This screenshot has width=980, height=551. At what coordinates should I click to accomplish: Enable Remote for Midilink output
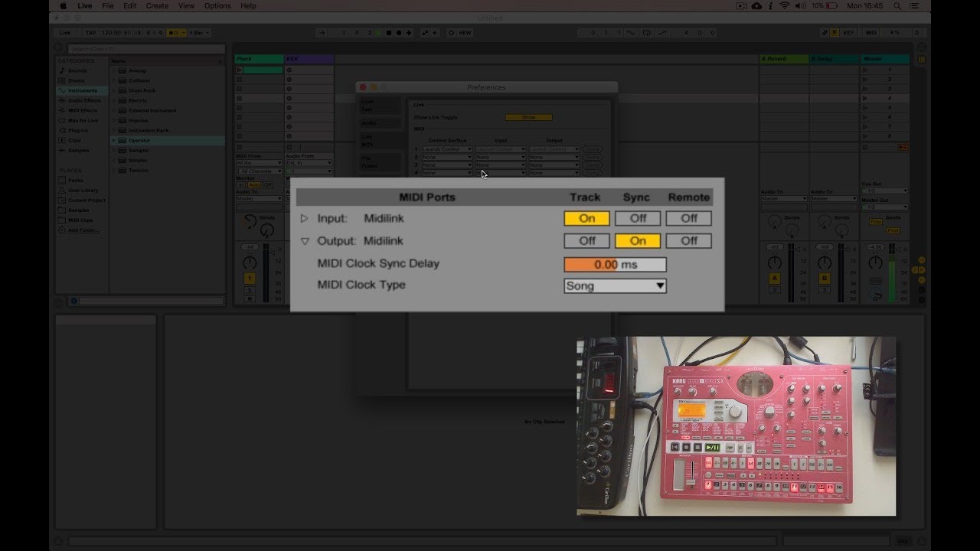[x=689, y=240]
